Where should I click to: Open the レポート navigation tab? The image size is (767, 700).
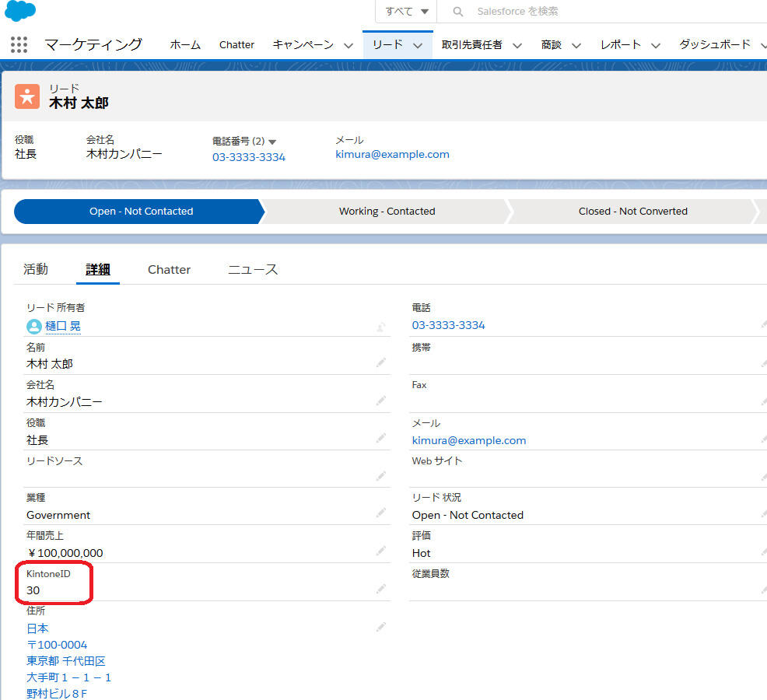point(620,44)
